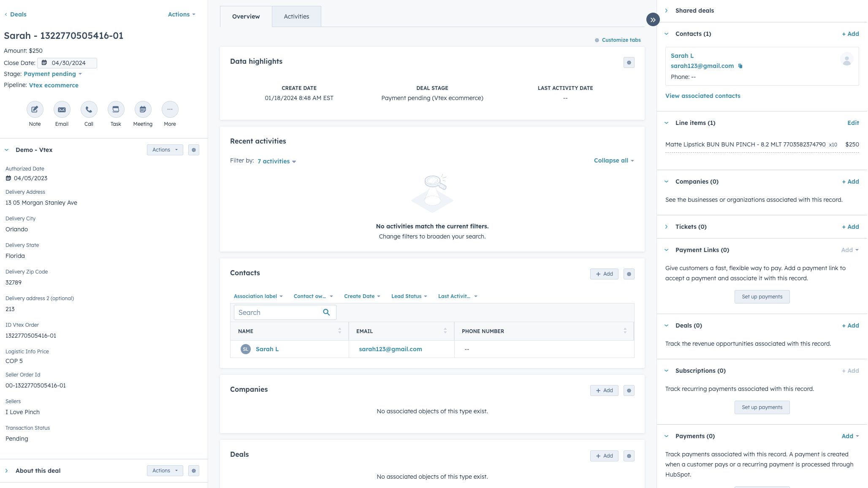Collapse the Line items section
868x488 pixels.
click(x=667, y=123)
